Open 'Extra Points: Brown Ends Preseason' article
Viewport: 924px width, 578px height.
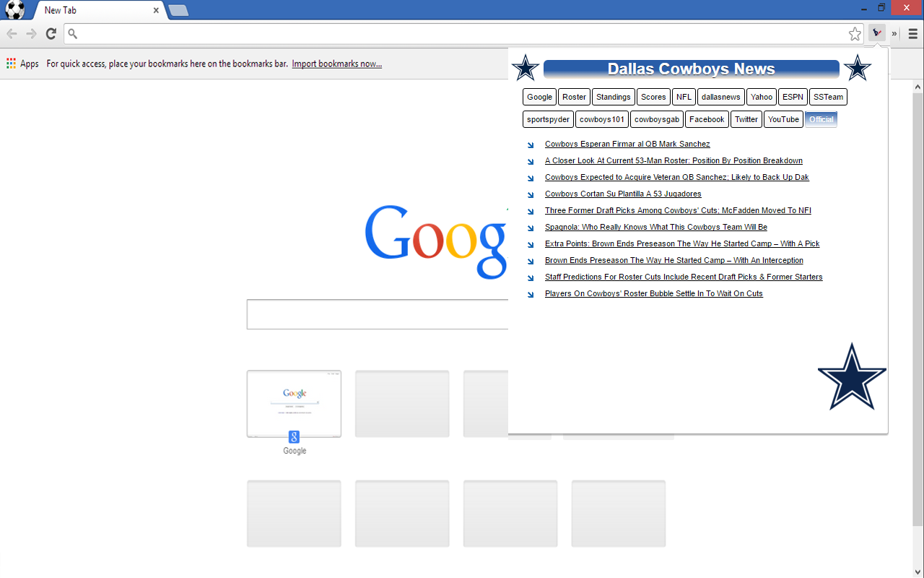(682, 243)
